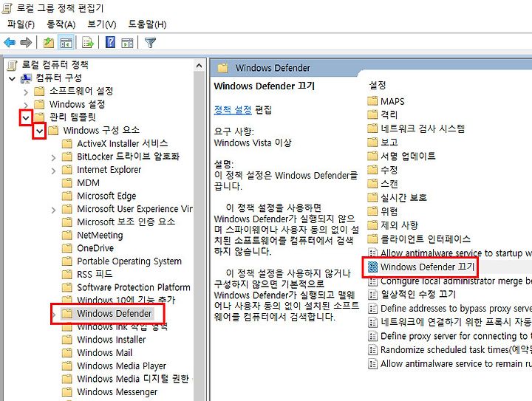Select ActiveX Installer 서비스 folder
Image resolution: width=532 pixels, height=401 pixels.
coord(115,143)
